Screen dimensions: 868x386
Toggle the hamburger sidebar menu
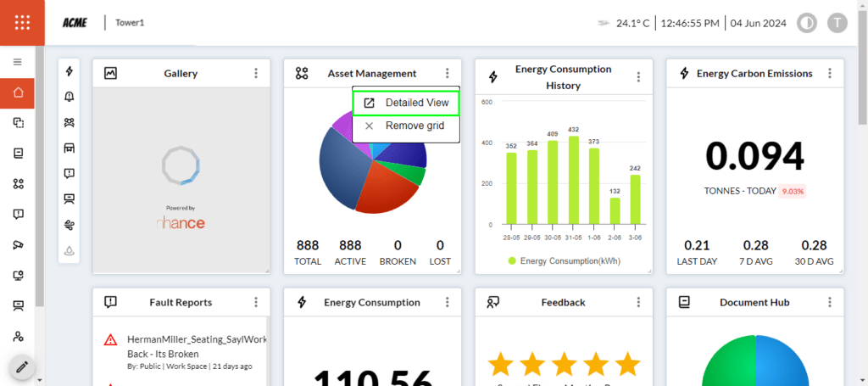tap(17, 62)
